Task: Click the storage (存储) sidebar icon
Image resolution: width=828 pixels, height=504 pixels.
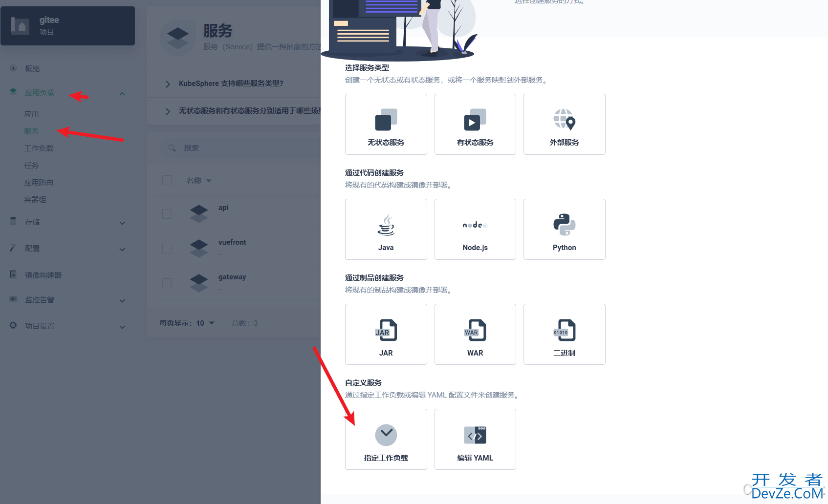Action: (13, 221)
